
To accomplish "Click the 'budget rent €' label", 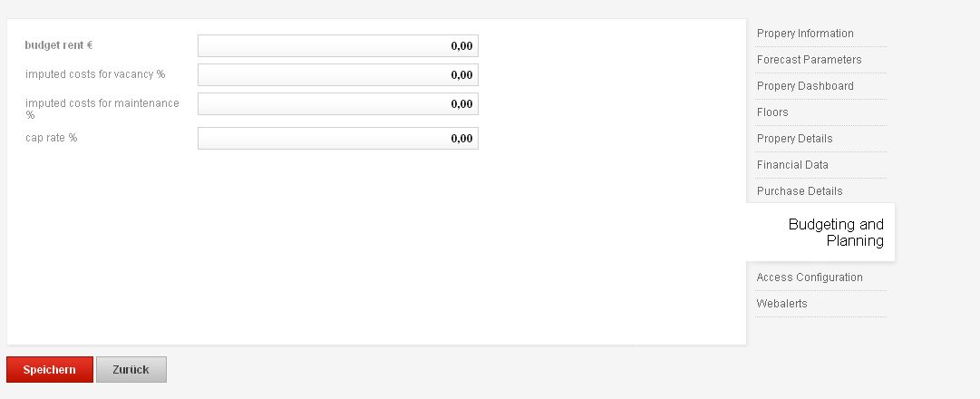I will pos(59,45).
